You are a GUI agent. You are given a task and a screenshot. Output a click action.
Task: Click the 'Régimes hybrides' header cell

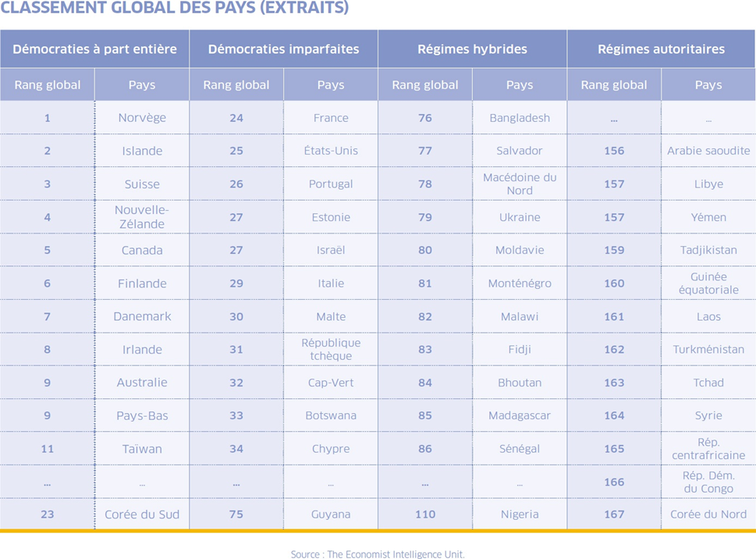[472, 49]
